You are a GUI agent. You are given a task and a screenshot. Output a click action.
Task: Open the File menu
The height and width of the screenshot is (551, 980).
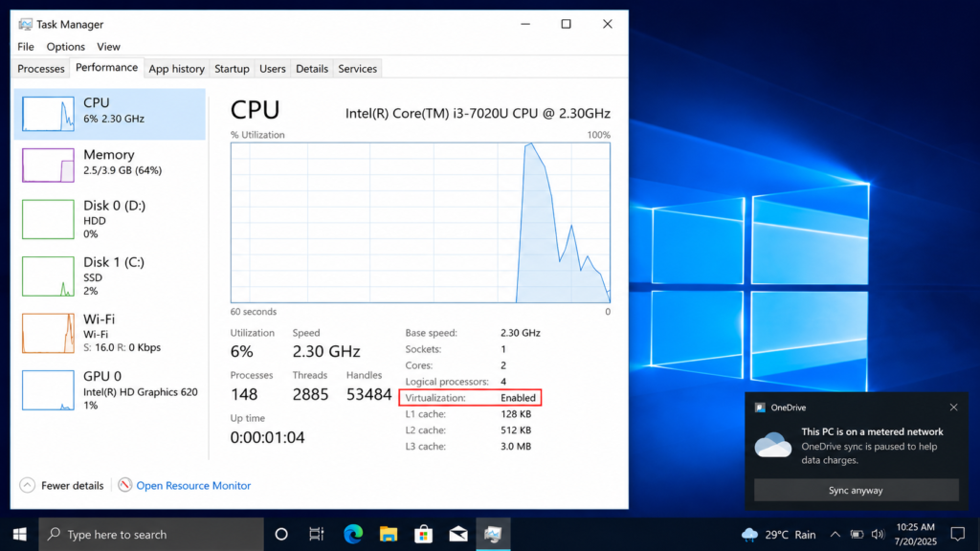[x=26, y=47]
